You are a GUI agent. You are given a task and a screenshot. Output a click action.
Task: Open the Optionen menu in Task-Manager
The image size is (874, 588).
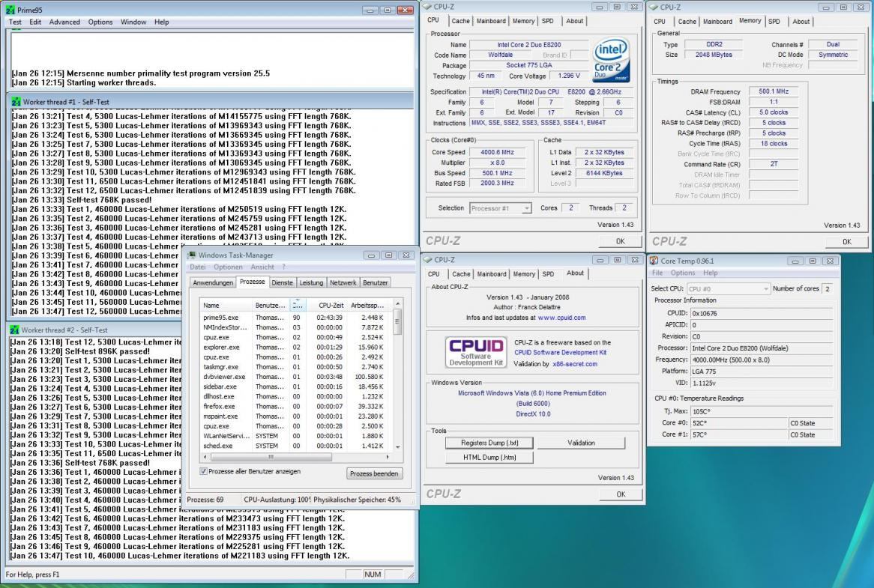(x=228, y=267)
